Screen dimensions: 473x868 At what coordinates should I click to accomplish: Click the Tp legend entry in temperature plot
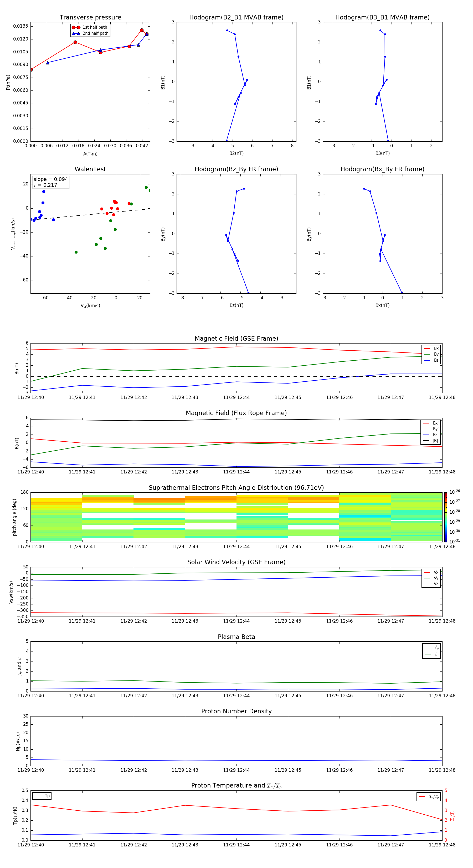42,796
